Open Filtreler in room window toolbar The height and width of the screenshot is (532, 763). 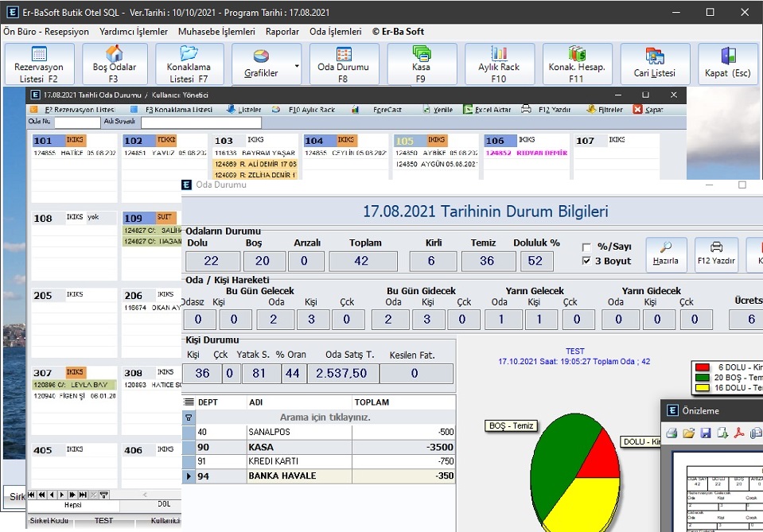[605, 110]
